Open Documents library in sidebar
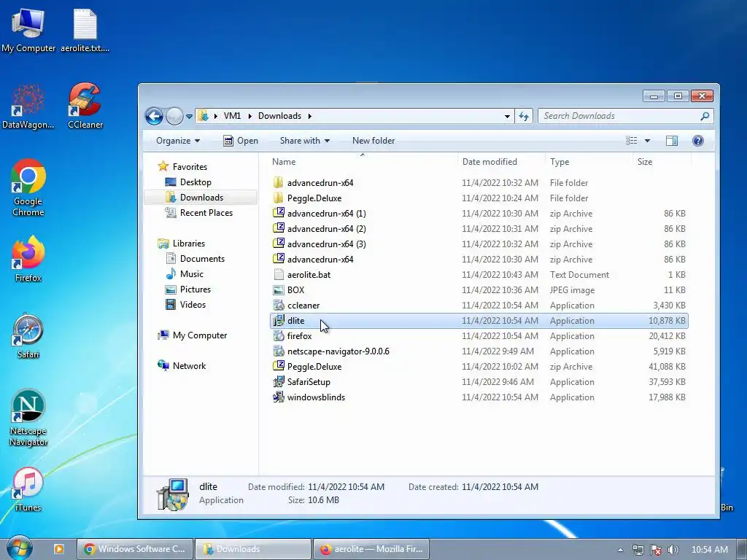The width and height of the screenshot is (747, 560). click(x=202, y=259)
